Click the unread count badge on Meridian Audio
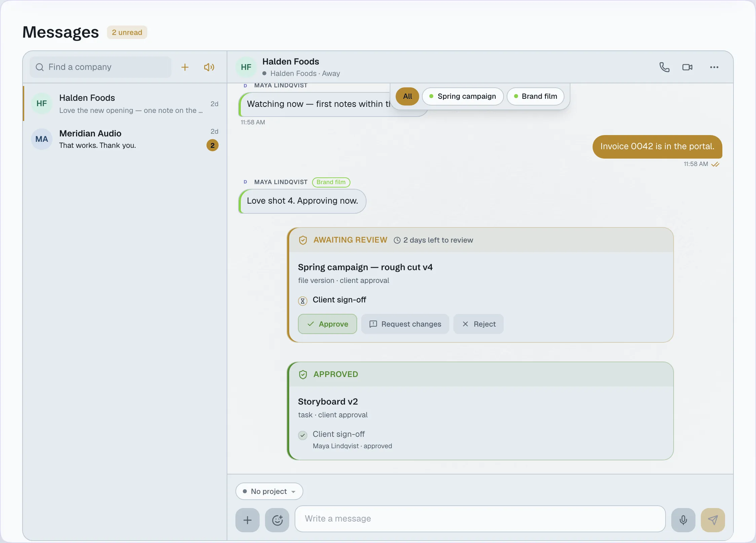The height and width of the screenshot is (543, 756). pyautogui.click(x=213, y=145)
